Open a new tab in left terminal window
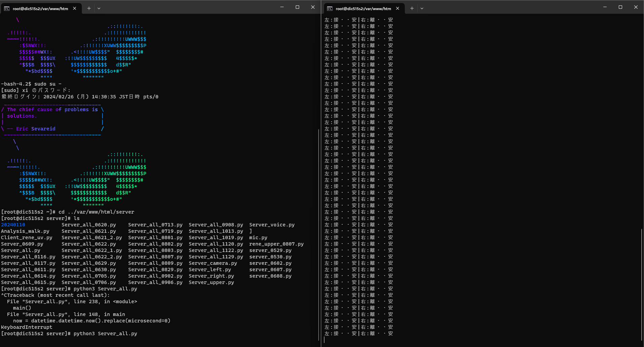 click(x=89, y=8)
